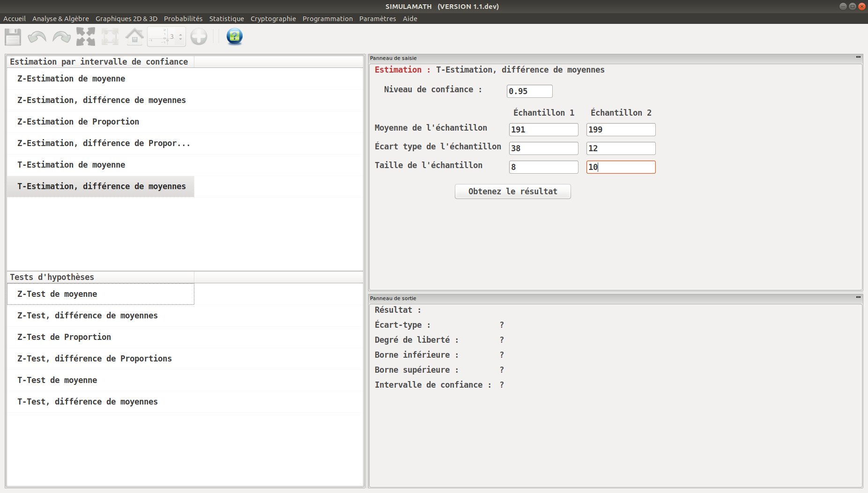Open the Cryptographie menu
Image resolution: width=868 pixels, height=493 pixels.
click(273, 19)
